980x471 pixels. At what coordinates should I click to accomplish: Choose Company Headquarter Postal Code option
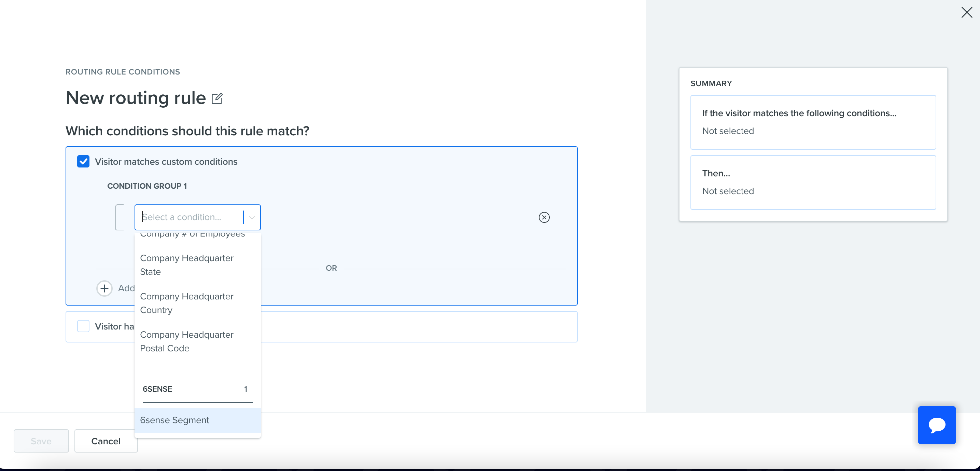point(197,341)
